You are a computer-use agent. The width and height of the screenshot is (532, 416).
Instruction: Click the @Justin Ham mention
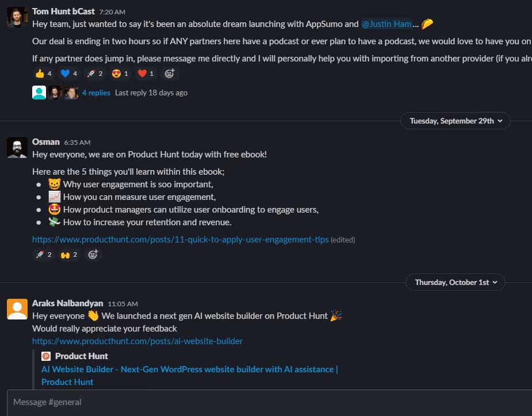pyautogui.click(x=386, y=24)
